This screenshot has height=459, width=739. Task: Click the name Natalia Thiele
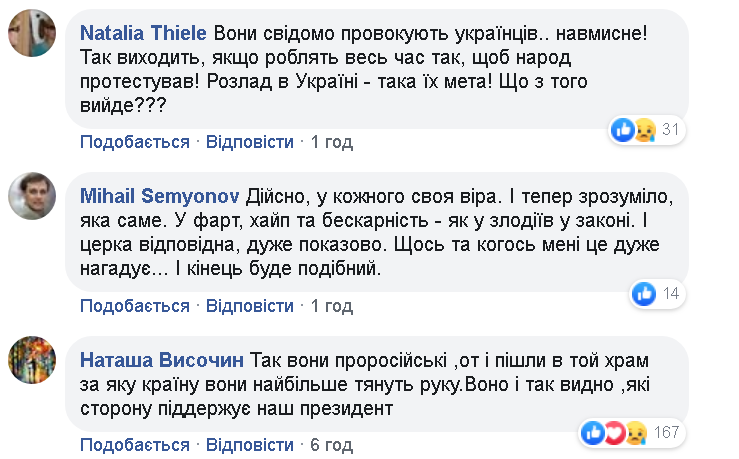coord(143,33)
